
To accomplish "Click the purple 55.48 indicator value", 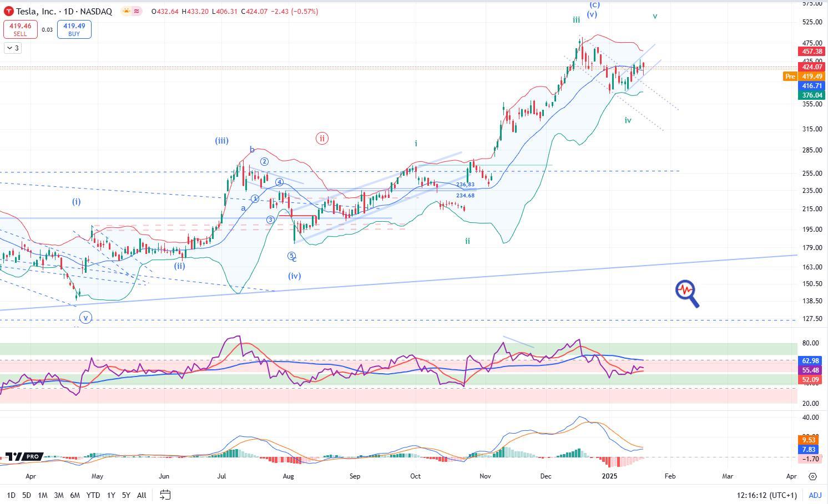I will pyautogui.click(x=811, y=370).
